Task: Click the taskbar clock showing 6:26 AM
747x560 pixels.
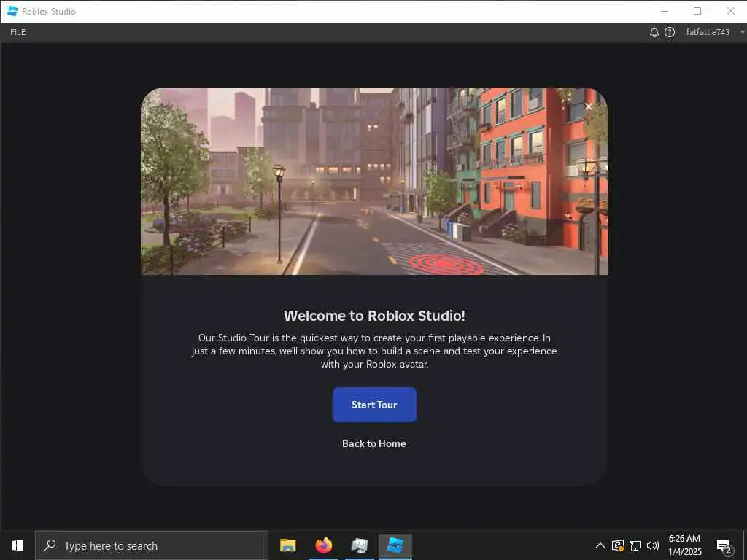Action: click(684, 545)
